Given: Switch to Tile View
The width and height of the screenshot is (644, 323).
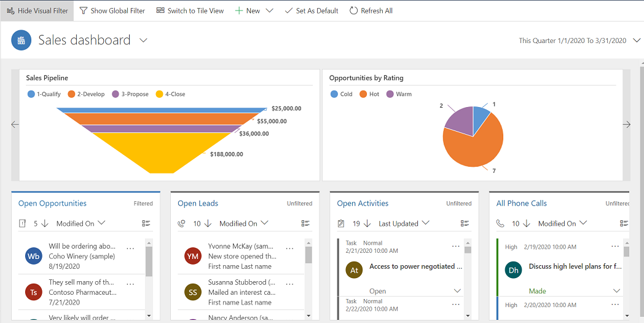Looking at the screenshot, I should [190, 10].
